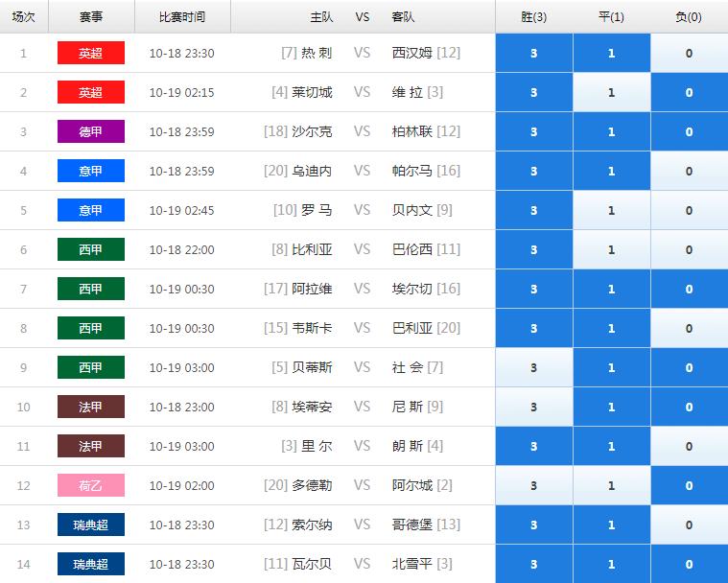The image size is (728, 583).
Task: Click the 法甲 tag in match 10
Action: coord(91,407)
